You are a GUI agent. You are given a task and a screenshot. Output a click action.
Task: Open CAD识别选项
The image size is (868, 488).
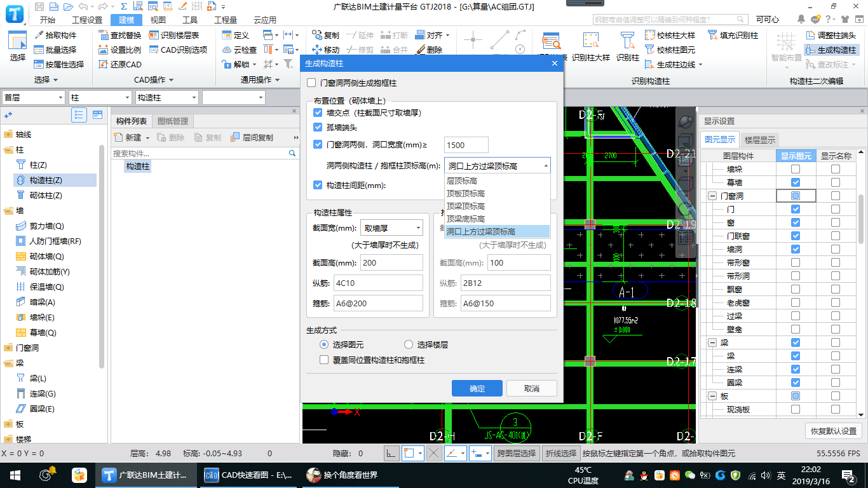point(179,50)
